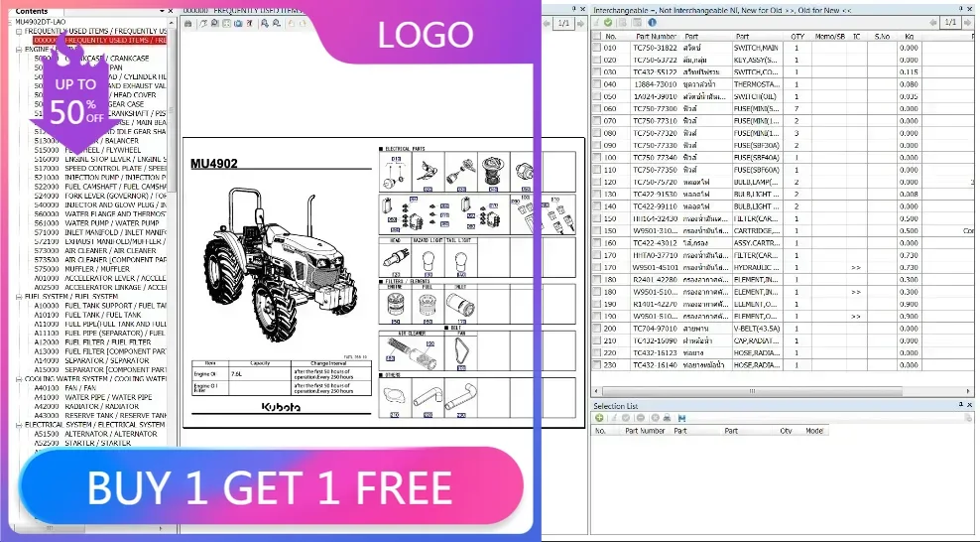
Task: Collapse the ELECTRICAL SYSTEM tree node
Action: click(19, 425)
